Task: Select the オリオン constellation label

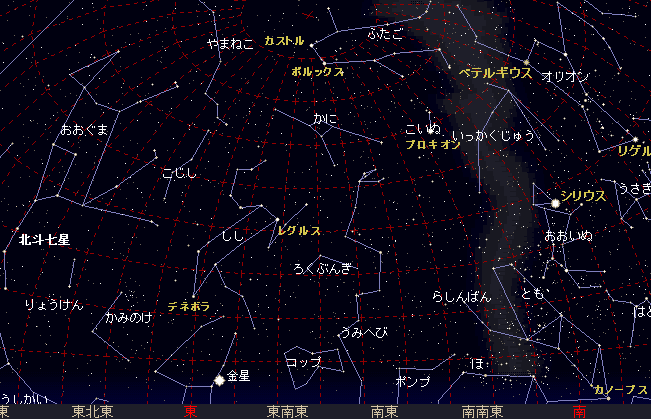Action: click(565, 76)
